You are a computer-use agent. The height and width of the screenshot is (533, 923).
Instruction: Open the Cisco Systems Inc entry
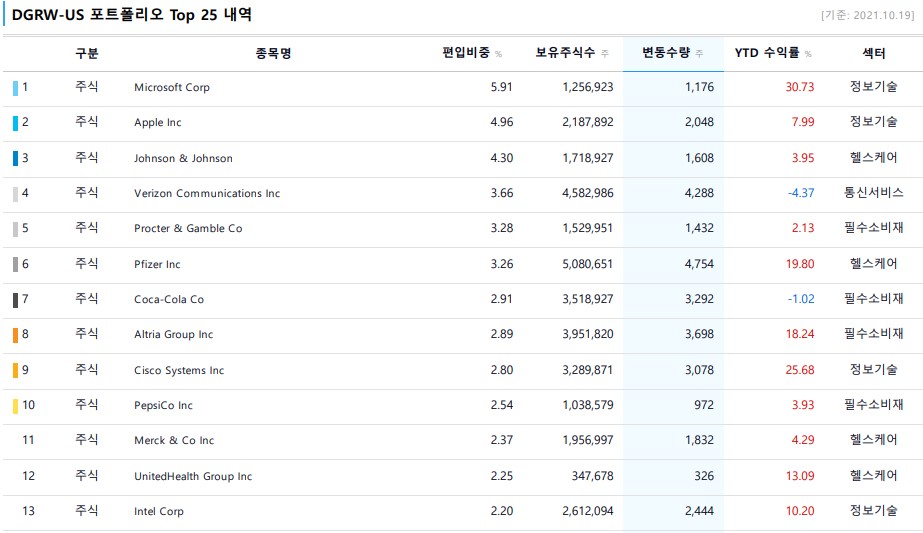pyautogui.click(x=179, y=370)
